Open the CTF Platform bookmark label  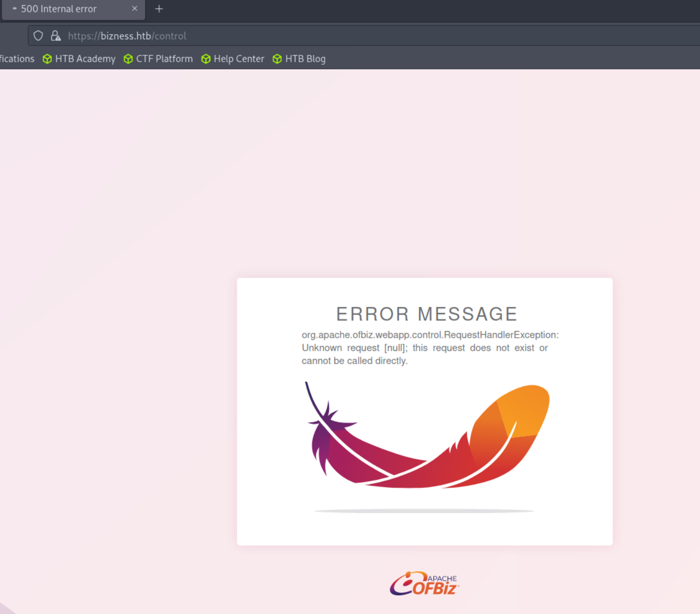[x=164, y=59]
